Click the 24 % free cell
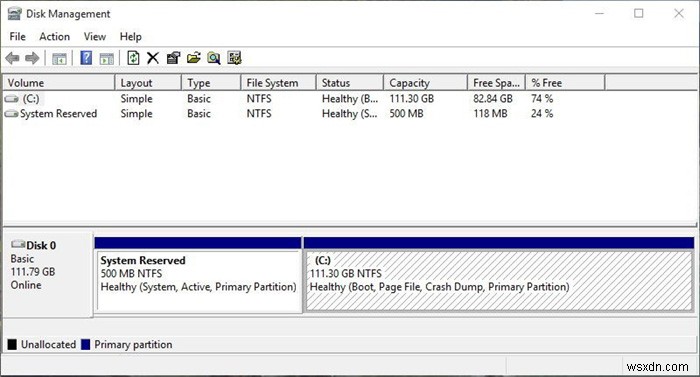 pos(542,114)
